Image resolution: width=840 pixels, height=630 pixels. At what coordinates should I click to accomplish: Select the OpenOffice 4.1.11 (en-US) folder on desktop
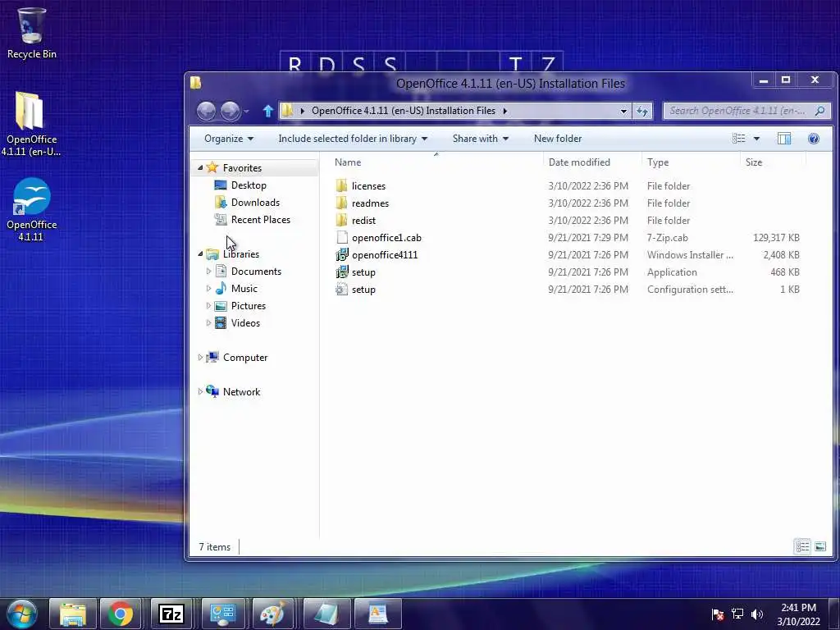tap(30, 124)
